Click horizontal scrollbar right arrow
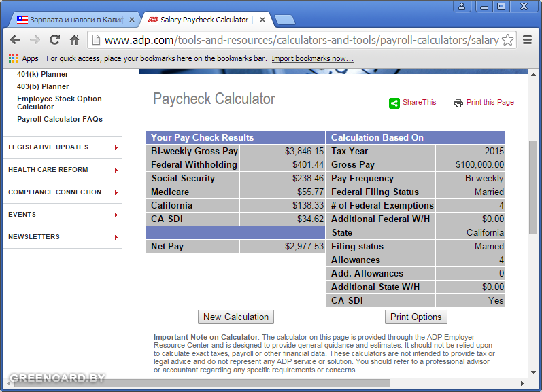The width and height of the screenshot is (542, 392). [x=522, y=383]
